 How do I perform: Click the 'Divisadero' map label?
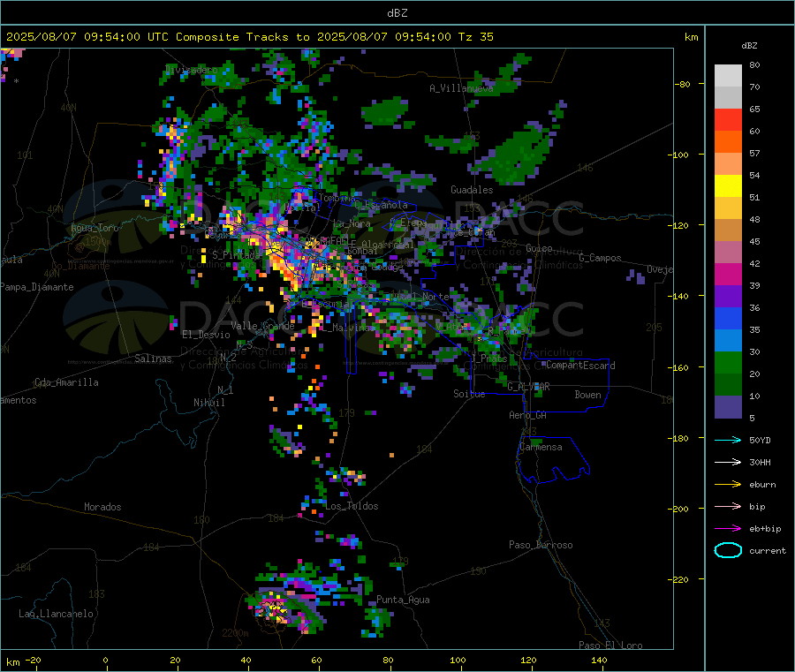192,70
